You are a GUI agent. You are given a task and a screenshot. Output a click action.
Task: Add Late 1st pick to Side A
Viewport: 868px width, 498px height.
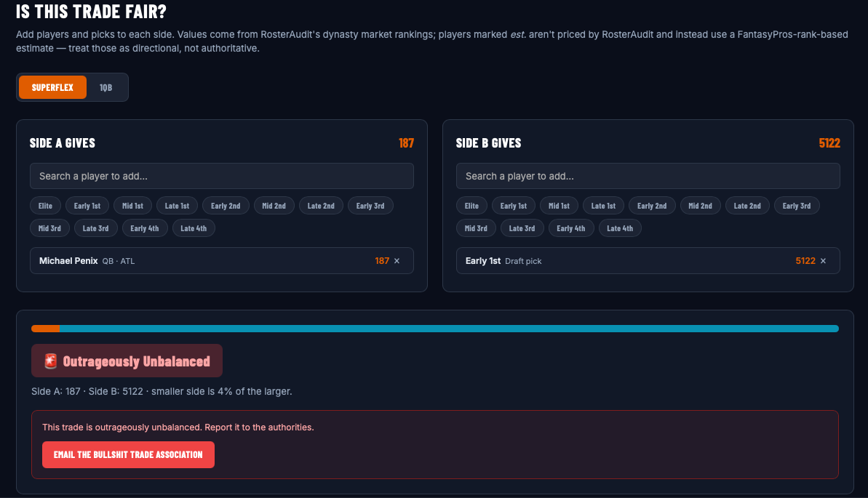coord(177,206)
